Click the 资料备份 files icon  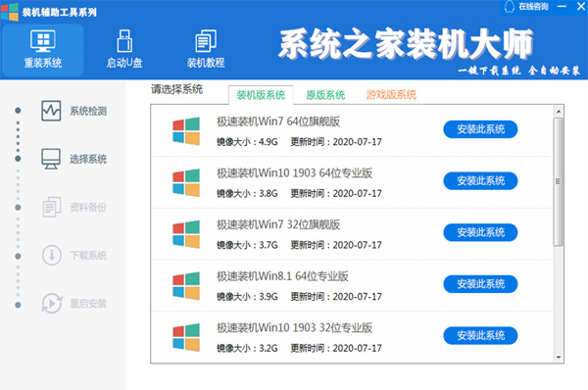pos(52,207)
